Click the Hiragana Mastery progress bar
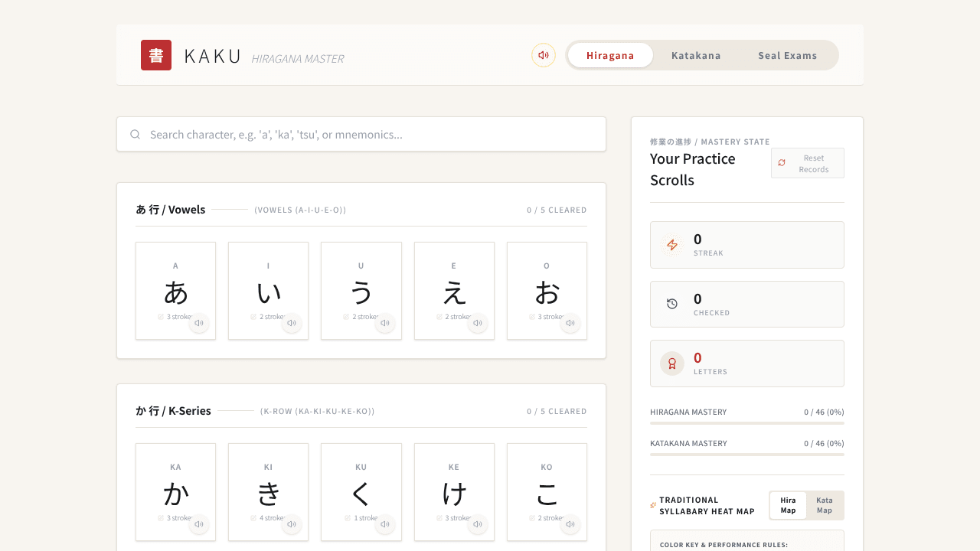This screenshot has width=980, height=551. [747, 422]
